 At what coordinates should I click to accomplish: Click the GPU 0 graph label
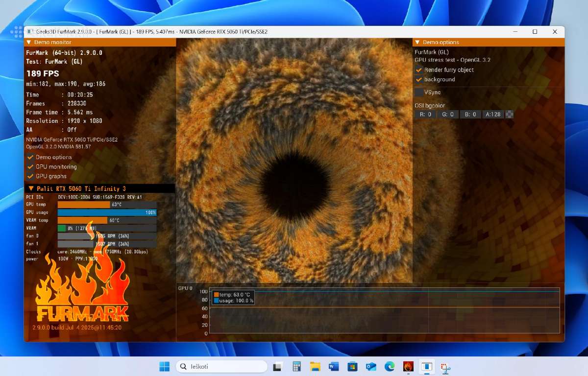(185, 288)
